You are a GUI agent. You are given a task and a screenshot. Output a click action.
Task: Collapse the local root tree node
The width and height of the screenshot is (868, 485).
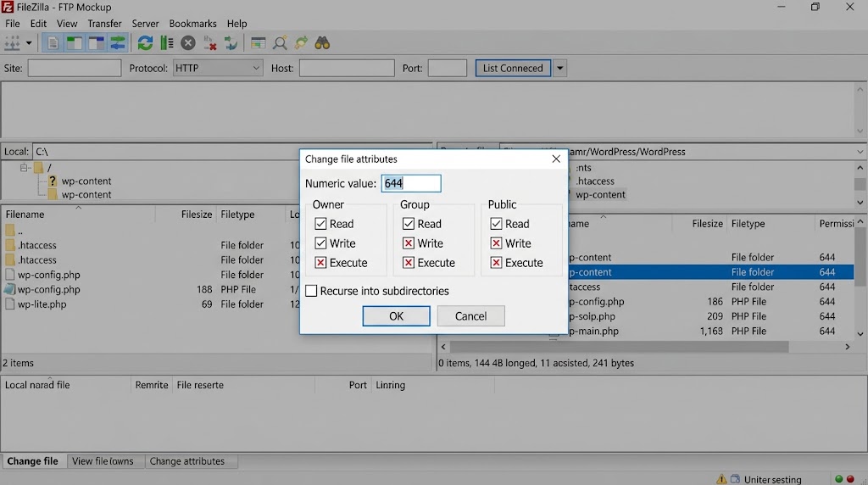coord(24,167)
